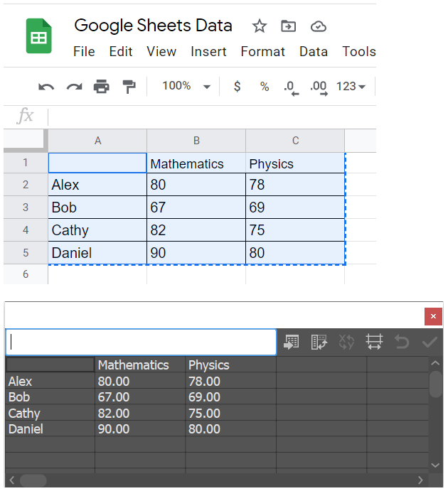The height and width of the screenshot is (491, 448).
Task: Click the dark panel's import table icon
Action: (291, 342)
